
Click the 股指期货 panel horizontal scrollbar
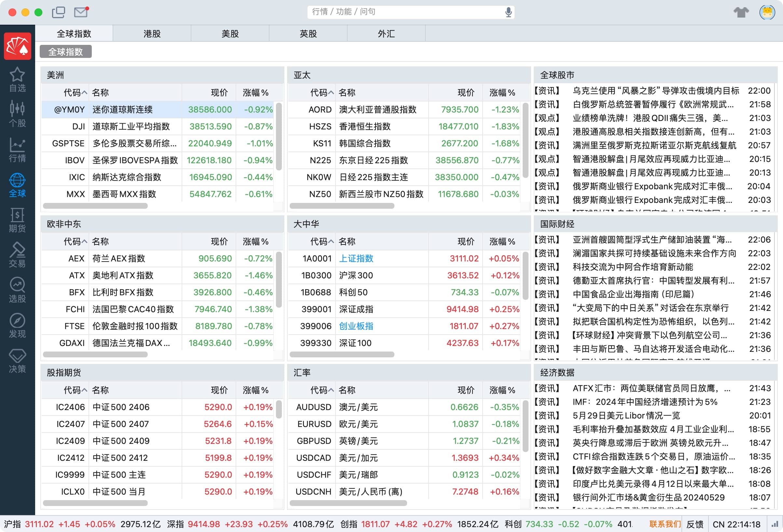pos(95,503)
